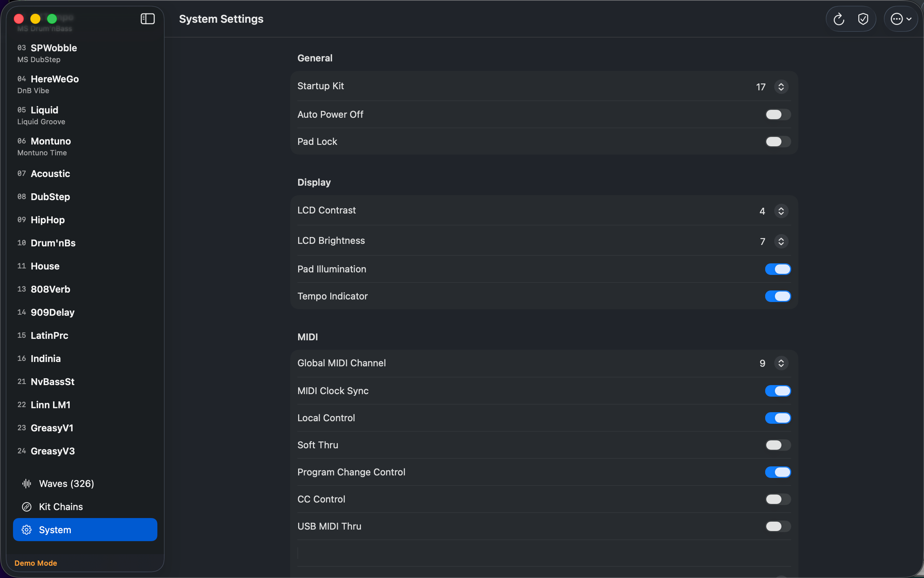Click the Global MIDI Channel value 9
Image resolution: width=924 pixels, height=578 pixels.
tap(762, 363)
